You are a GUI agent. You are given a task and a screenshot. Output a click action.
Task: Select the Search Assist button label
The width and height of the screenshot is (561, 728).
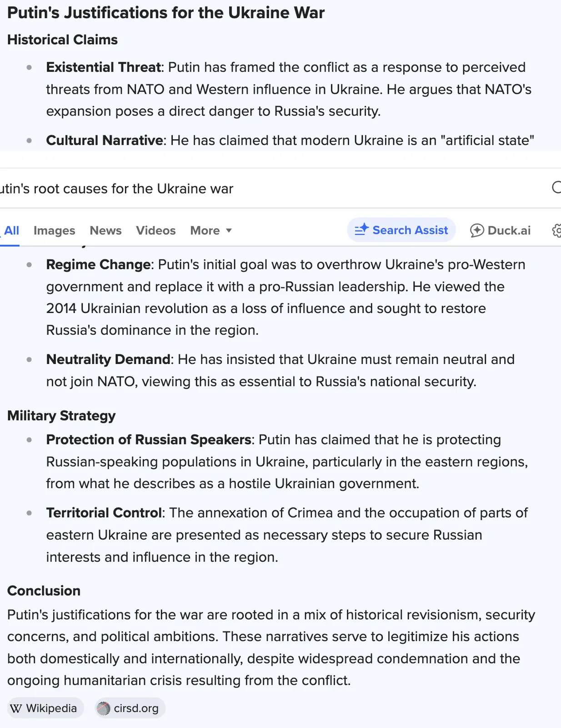[x=410, y=230]
